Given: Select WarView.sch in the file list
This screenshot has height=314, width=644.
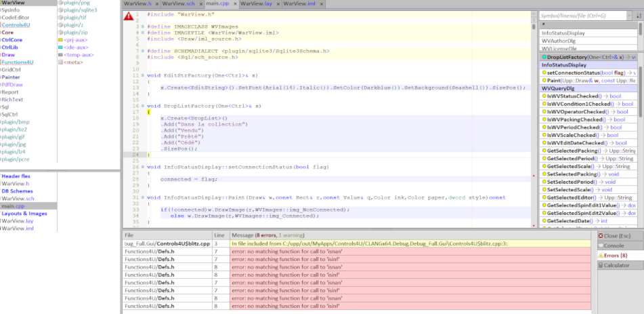Looking at the screenshot, I should coord(18,199).
